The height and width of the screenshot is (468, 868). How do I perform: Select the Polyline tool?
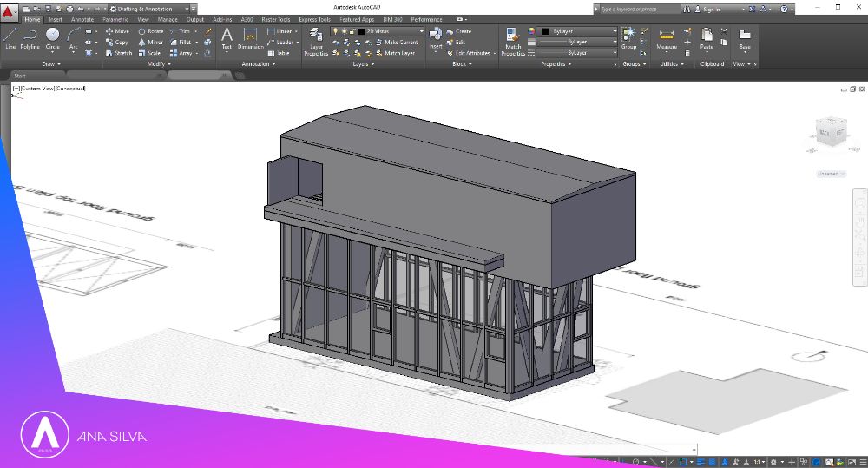(x=30, y=39)
